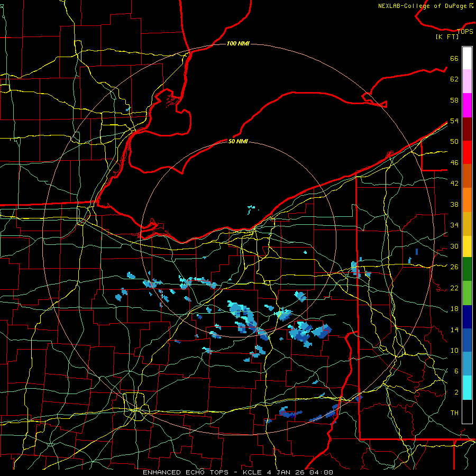The height and width of the screenshot is (476, 476).
Task: Click legend value 22
Action: pos(454,288)
